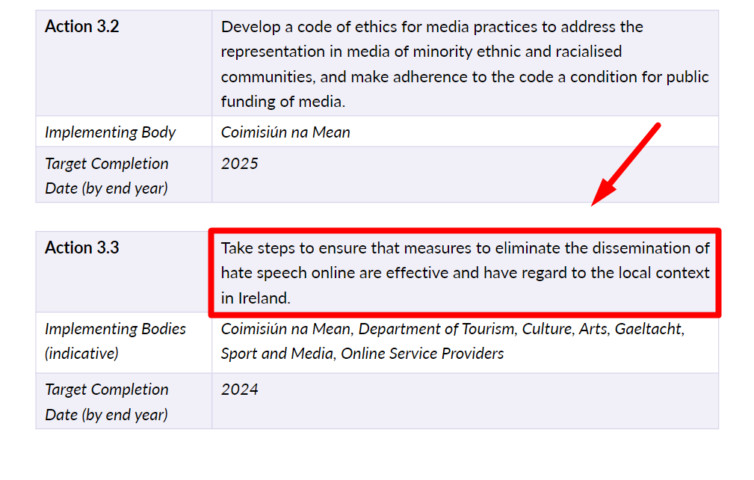Image resolution: width=754 pixels, height=480 pixels.
Task: Click the words "in Ireland" in Action 3.3
Action: coord(256,298)
